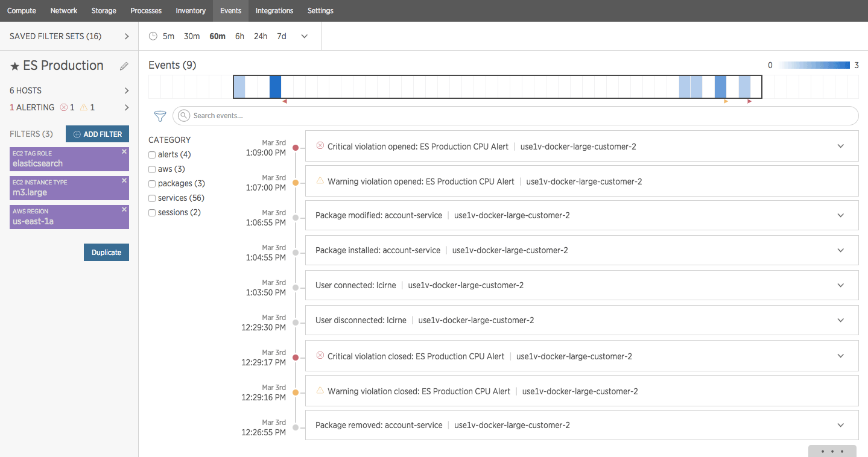This screenshot has width=868, height=457.
Task: Click the warning triangle next to 1 ALERTING
Action: [x=84, y=107]
